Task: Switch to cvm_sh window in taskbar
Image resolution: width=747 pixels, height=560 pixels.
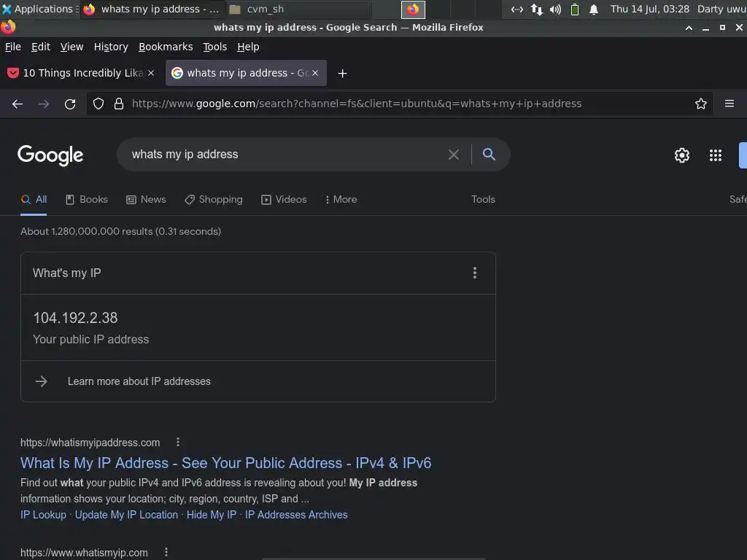Action: pos(298,9)
